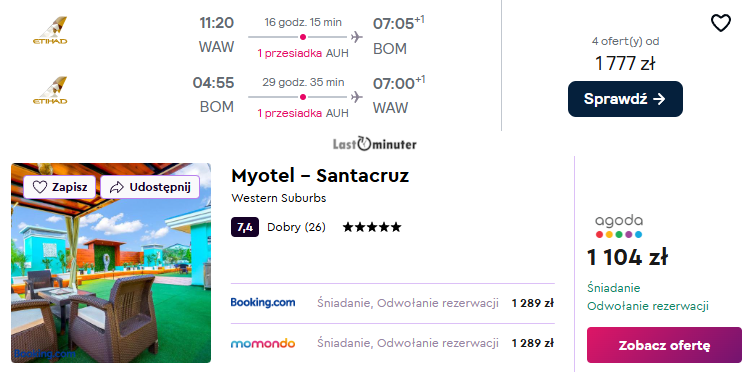This screenshot has width=751, height=372.
Task: Click the five-star hotel rating icons
Action: pos(372,227)
